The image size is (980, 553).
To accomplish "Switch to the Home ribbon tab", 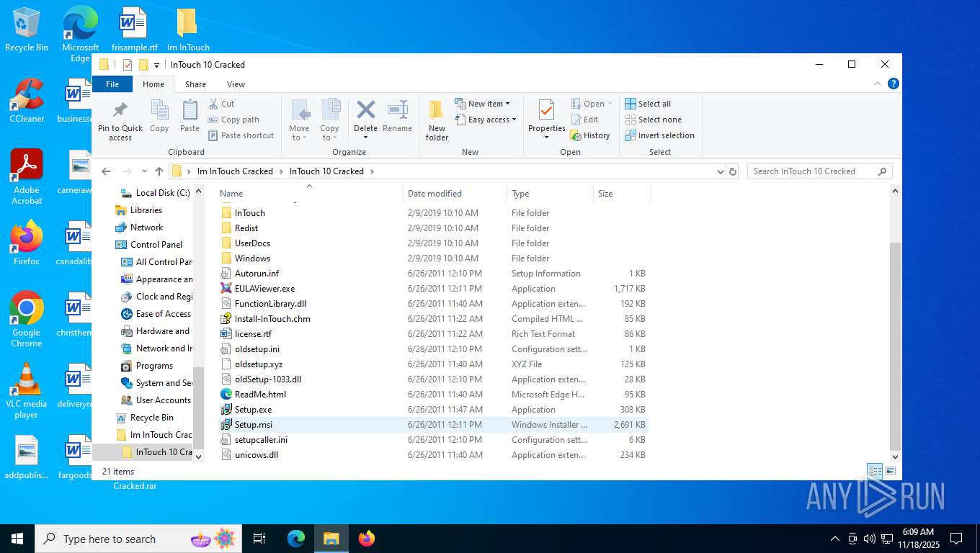I will 153,84.
